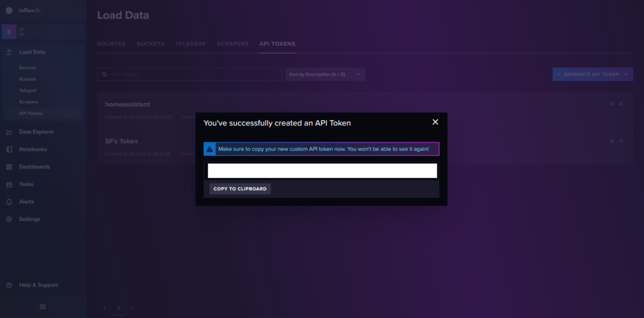The image size is (644, 318).
Task: Open Data Explorer from sidebar
Action: click(x=36, y=132)
